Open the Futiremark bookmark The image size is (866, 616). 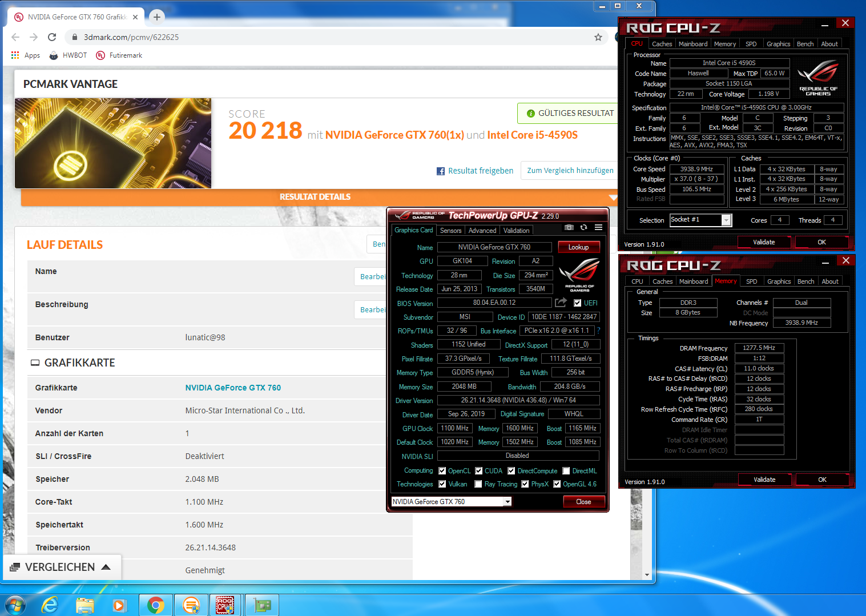119,55
